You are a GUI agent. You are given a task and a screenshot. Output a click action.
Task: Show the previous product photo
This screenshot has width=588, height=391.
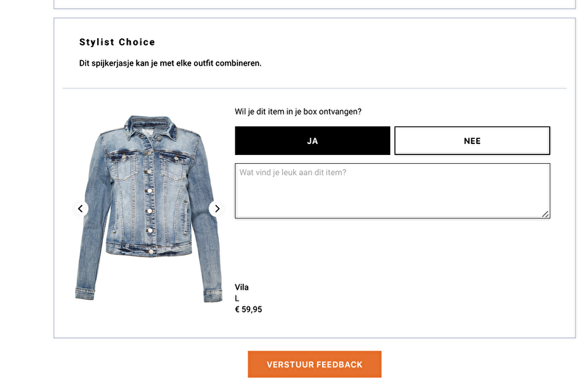pos(80,209)
